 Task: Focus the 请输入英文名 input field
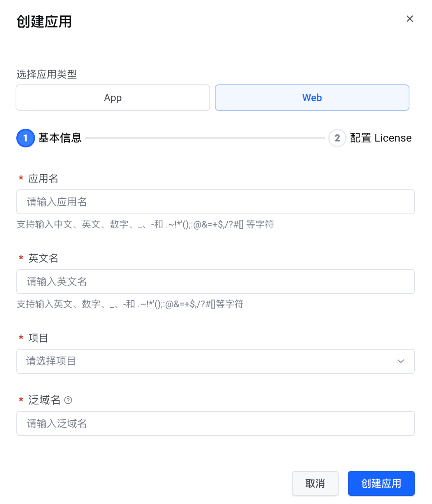(x=215, y=282)
